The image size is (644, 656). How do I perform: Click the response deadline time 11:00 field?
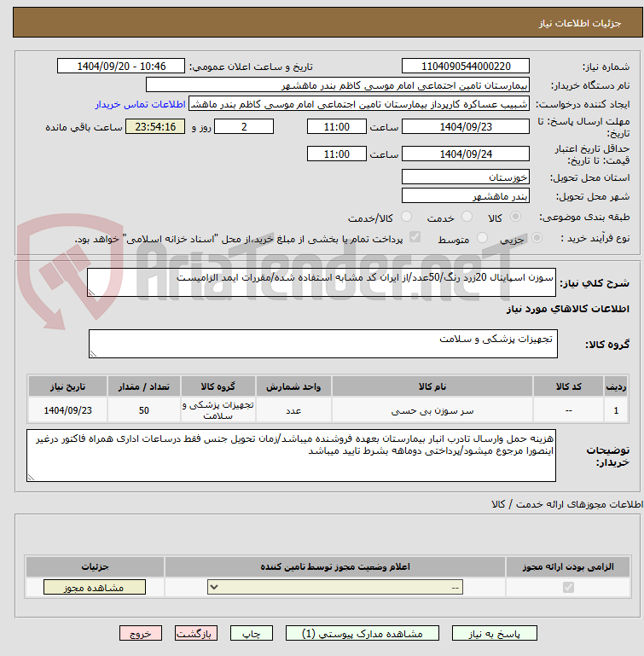pyautogui.click(x=337, y=127)
